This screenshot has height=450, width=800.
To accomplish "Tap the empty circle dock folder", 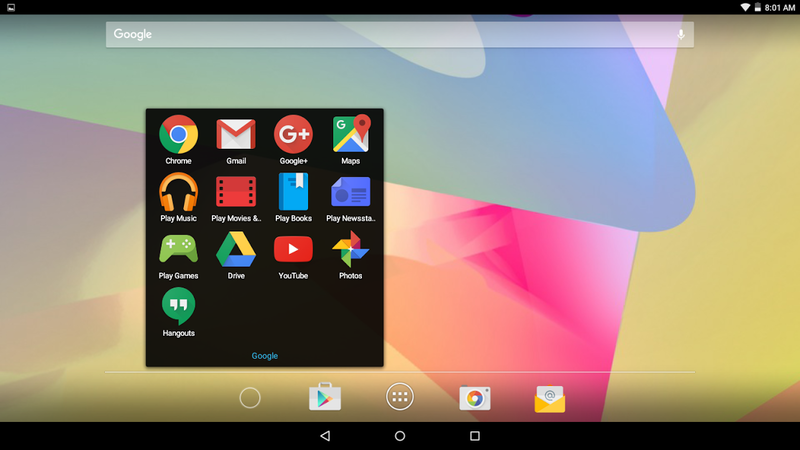I will tap(250, 397).
